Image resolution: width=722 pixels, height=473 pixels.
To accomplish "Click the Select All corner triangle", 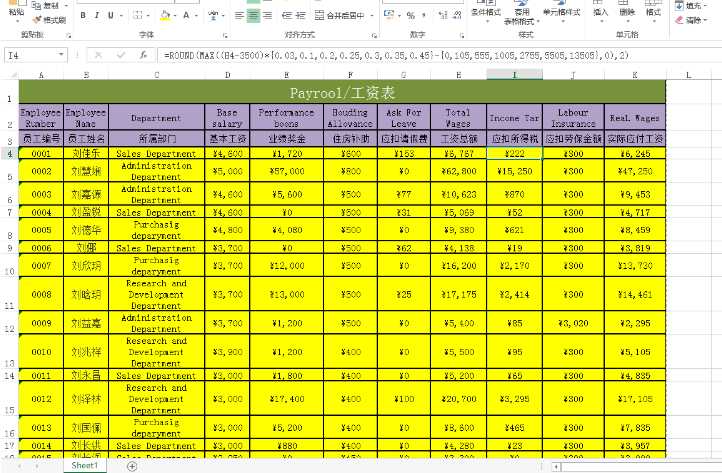I will (x=12, y=75).
